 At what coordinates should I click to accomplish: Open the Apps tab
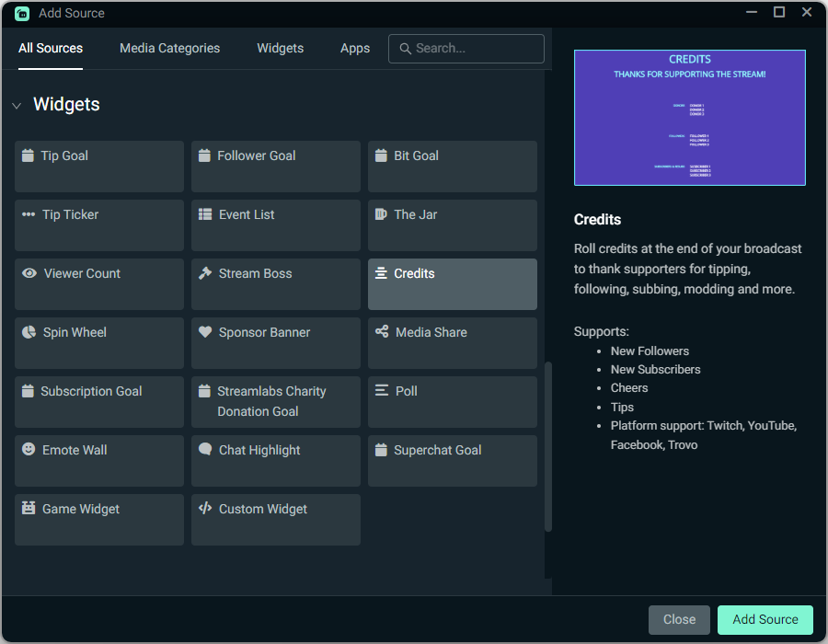pos(355,48)
